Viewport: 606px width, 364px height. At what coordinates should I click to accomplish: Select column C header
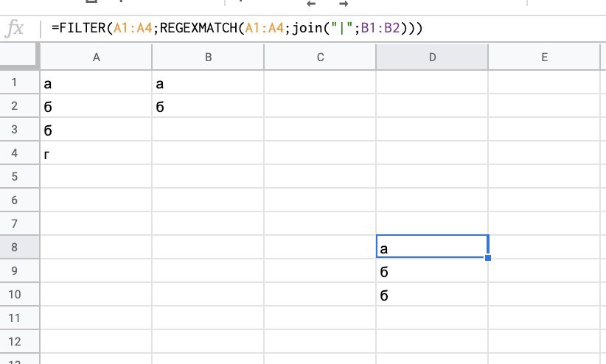click(320, 57)
